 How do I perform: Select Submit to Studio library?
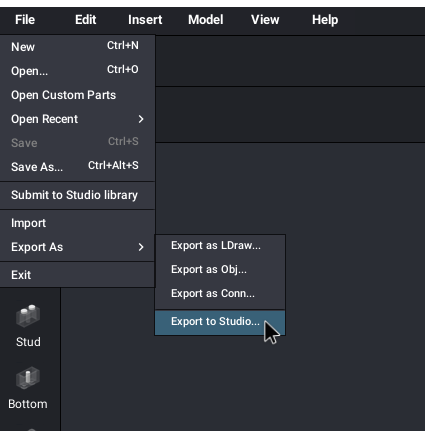(x=77, y=195)
